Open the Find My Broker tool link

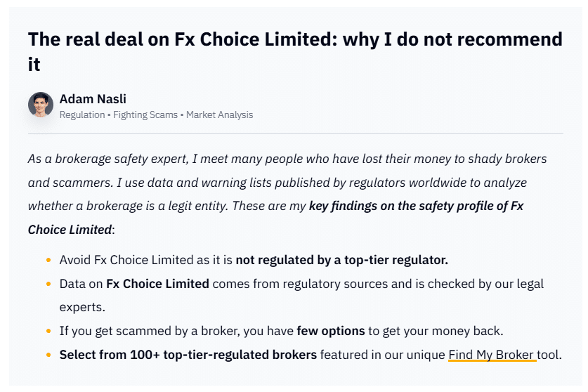(x=492, y=355)
